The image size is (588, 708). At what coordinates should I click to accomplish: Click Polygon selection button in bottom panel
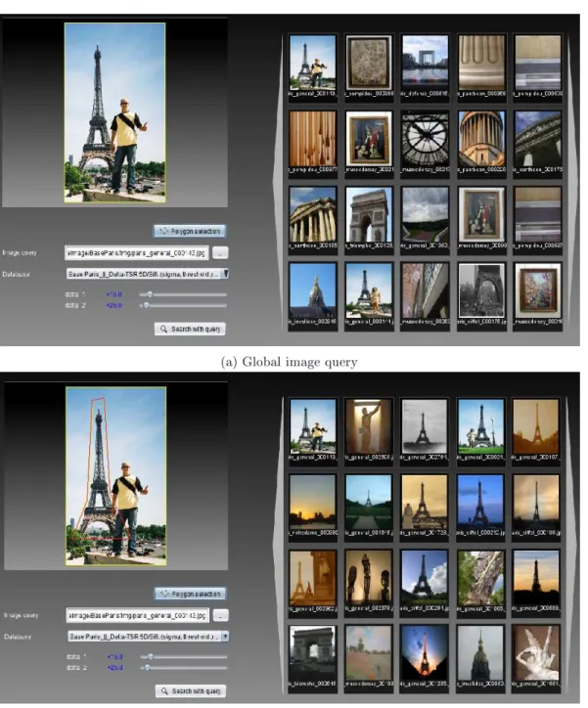click(x=191, y=594)
